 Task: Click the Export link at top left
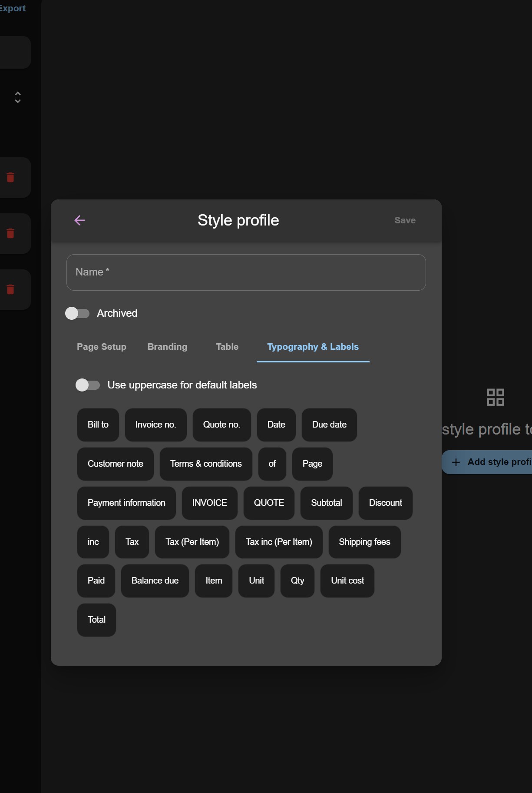click(x=13, y=8)
